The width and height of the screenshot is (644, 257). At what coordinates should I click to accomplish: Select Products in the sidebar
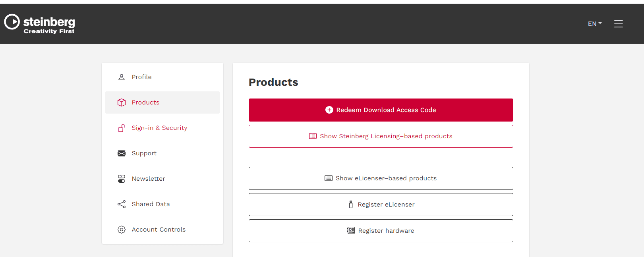pyautogui.click(x=162, y=102)
